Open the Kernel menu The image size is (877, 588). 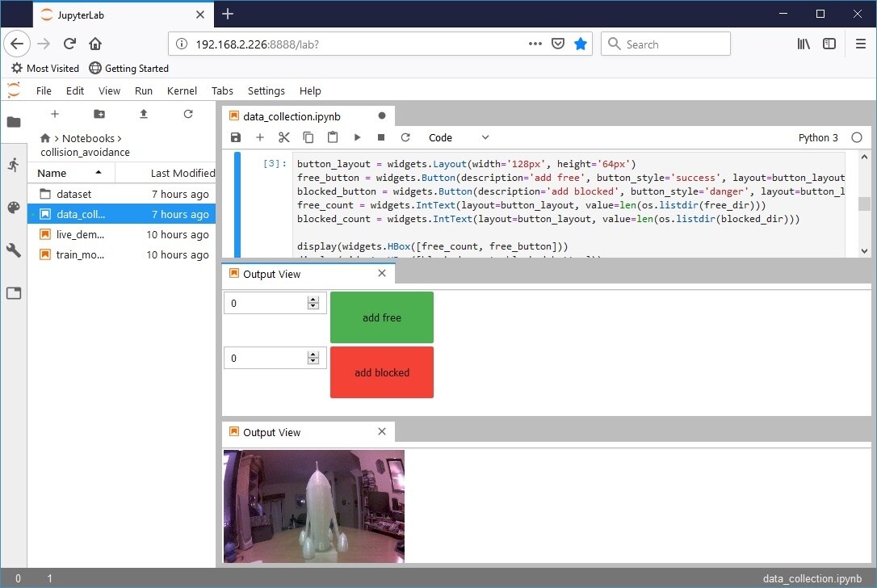coord(182,91)
